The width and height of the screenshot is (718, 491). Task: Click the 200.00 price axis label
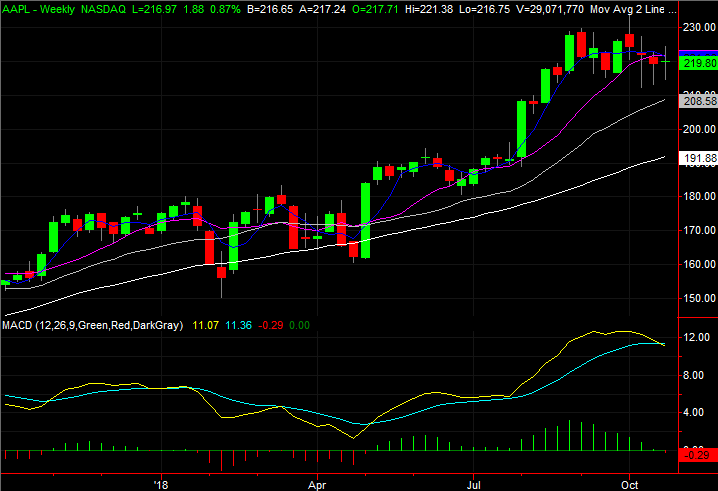pos(699,129)
